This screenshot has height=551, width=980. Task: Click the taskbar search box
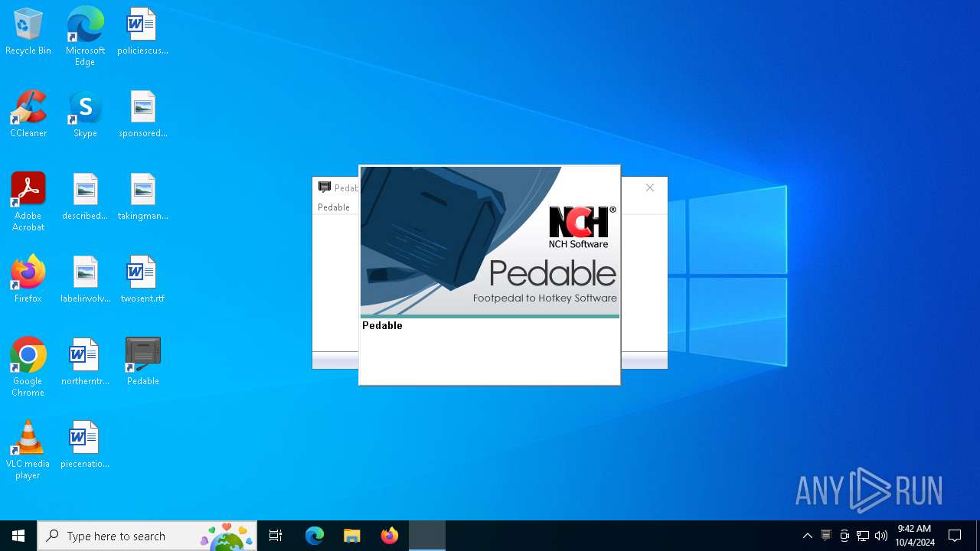[148, 536]
